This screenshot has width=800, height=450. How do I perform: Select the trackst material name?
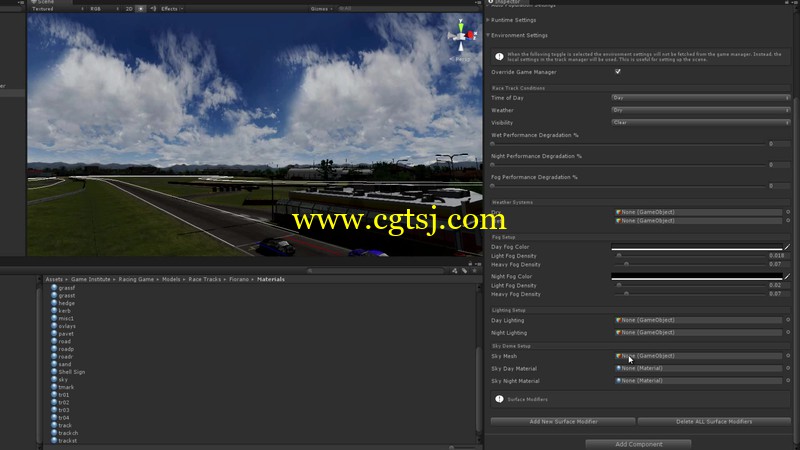67,441
